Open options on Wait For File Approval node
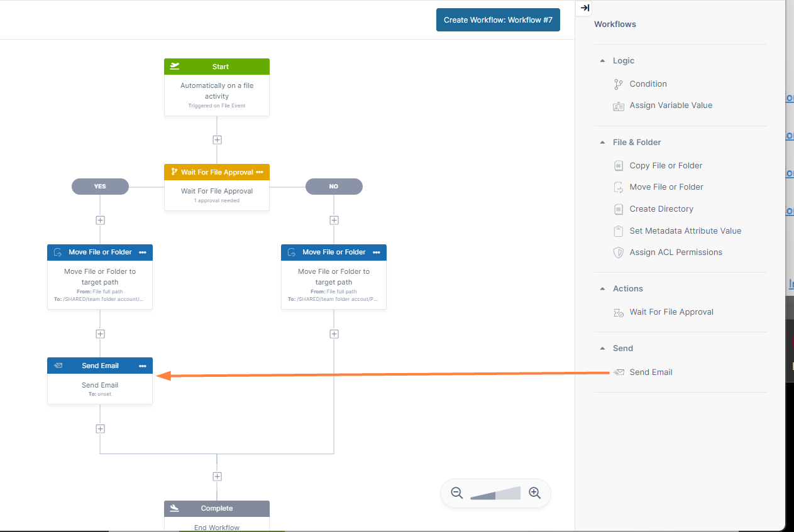 point(260,172)
